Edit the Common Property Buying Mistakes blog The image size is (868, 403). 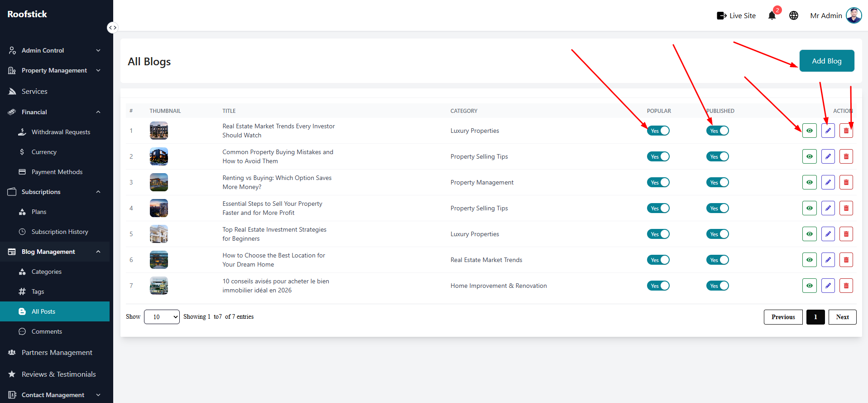tap(828, 156)
